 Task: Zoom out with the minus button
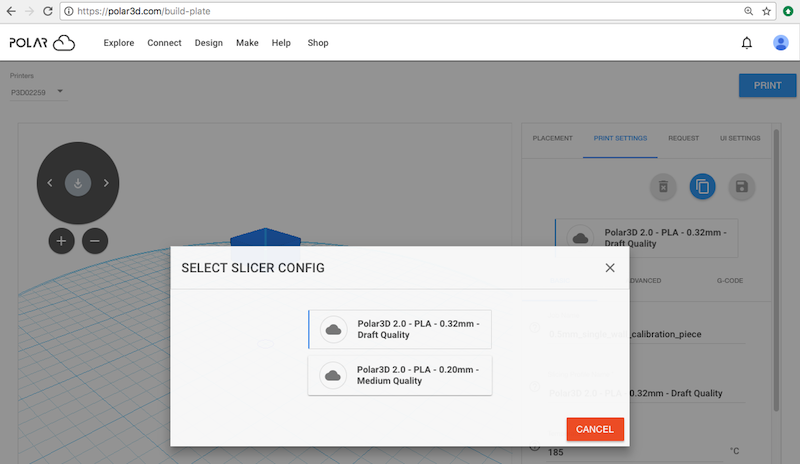pyautogui.click(x=95, y=241)
